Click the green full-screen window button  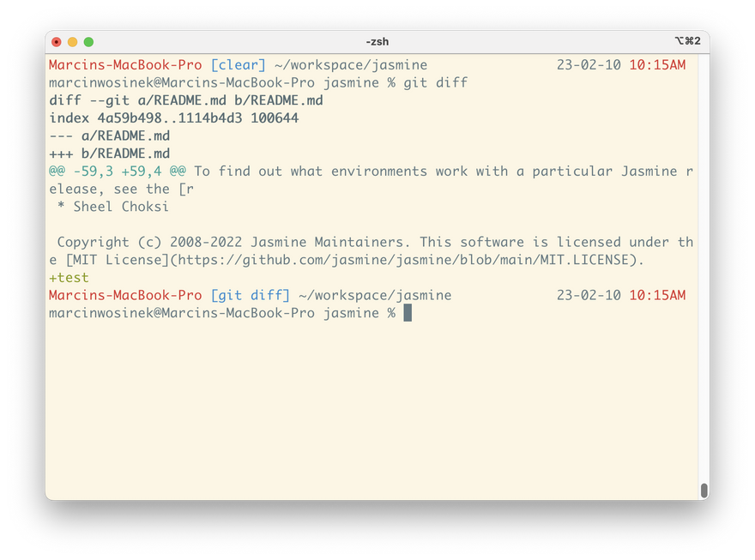tap(88, 41)
